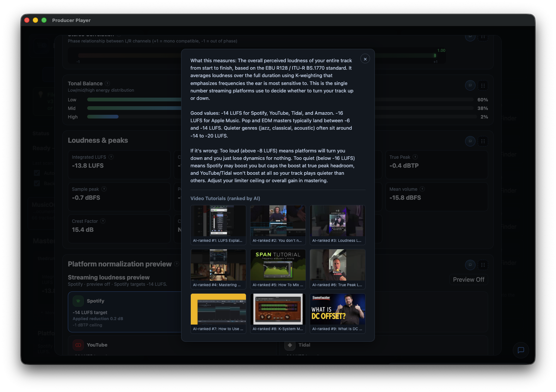Click the -0.7 dBFS sample peak value
Image resolution: width=556 pixels, height=392 pixels.
[86, 197]
